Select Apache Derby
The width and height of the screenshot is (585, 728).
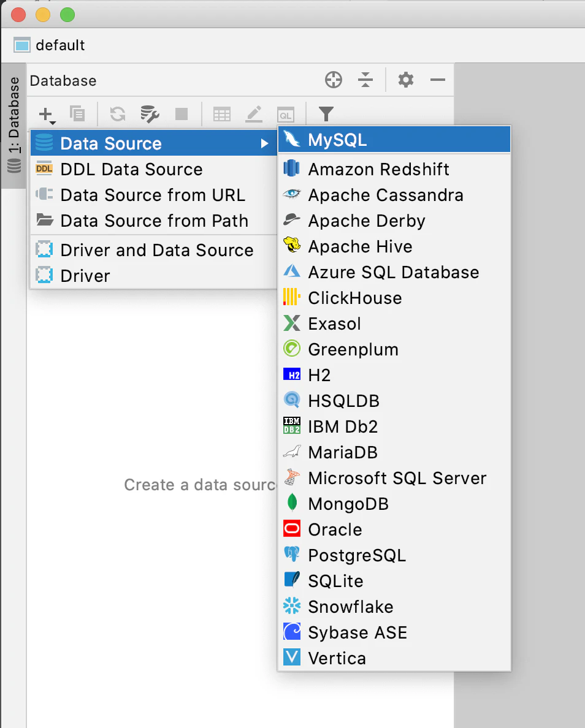coord(394,221)
